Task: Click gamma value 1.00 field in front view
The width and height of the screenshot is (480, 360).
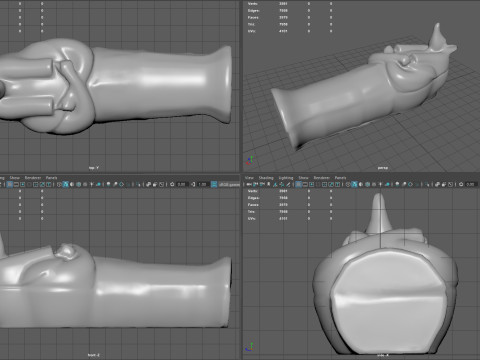Action: point(203,184)
